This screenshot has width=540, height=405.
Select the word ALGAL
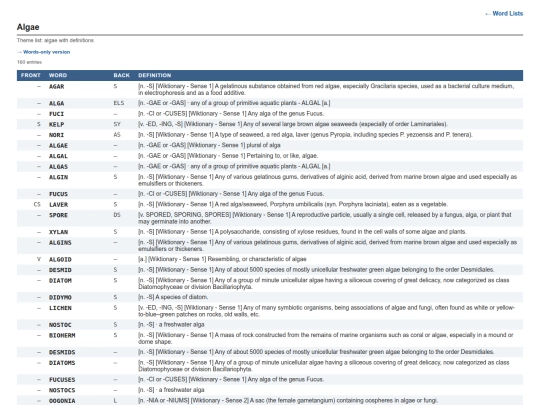coord(59,156)
